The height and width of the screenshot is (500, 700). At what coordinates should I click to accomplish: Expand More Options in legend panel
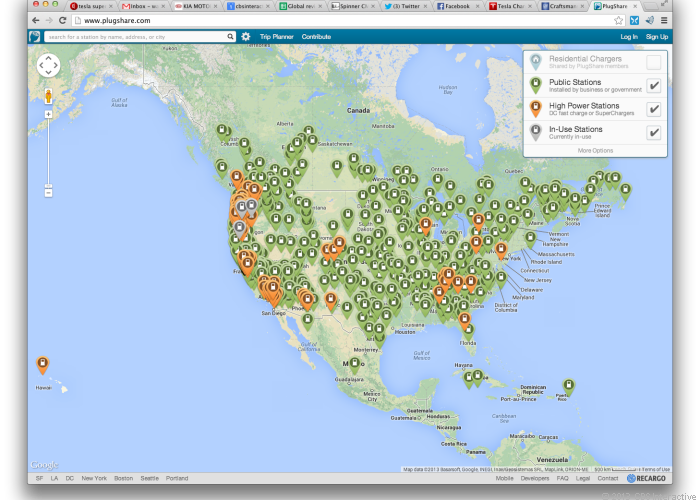point(595,150)
